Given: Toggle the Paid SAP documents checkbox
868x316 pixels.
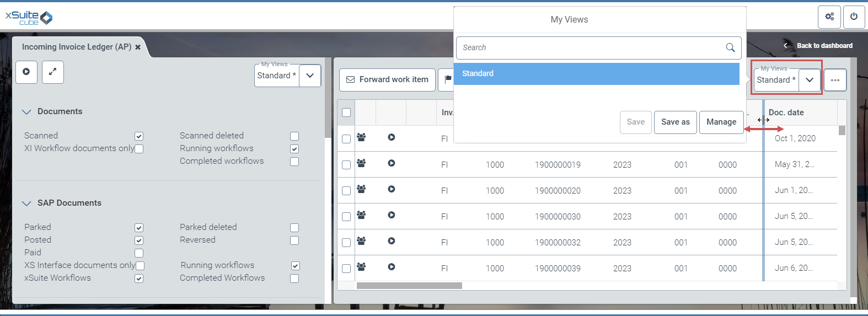Looking at the screenshot, I should (139, 253).
